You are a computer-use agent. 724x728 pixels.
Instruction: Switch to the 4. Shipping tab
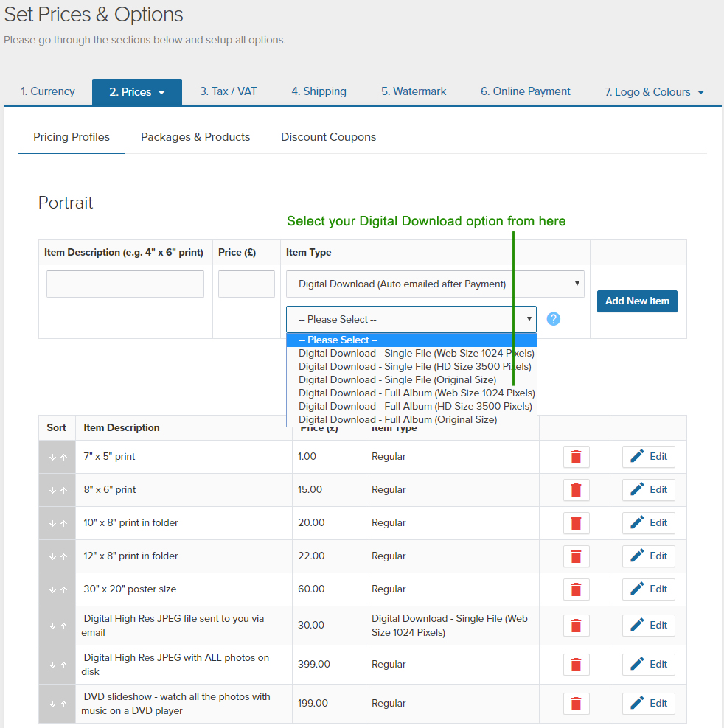click(x=319, y=91)
